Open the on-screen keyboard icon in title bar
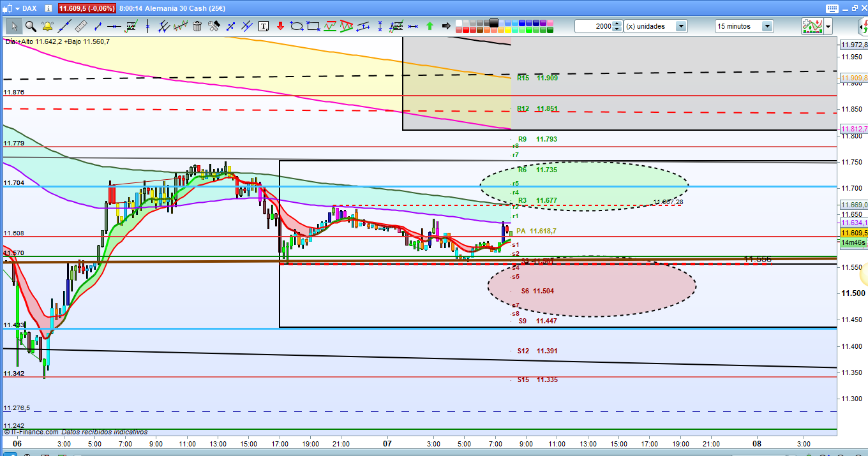868x456 pixels. click(831, 9)
